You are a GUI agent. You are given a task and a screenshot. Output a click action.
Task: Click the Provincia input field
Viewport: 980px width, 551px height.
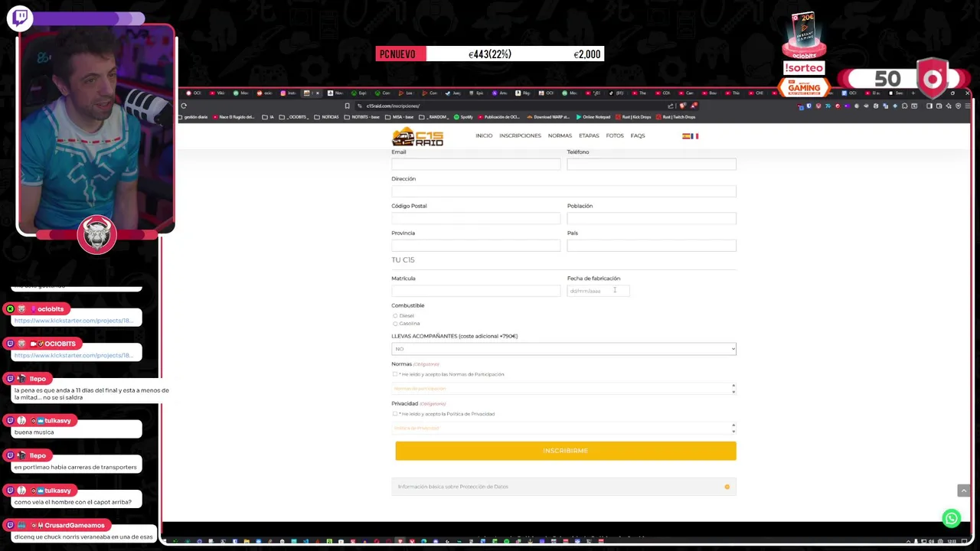point(475,245)
